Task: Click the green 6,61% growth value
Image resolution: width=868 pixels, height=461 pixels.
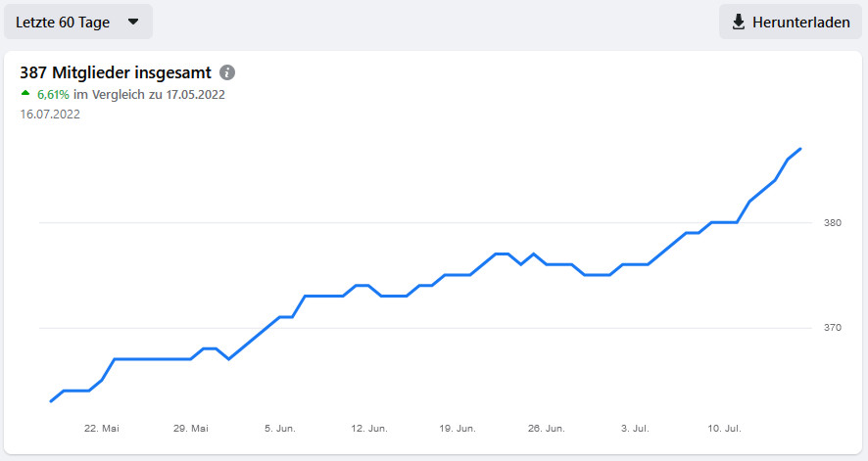Action: pos(53,95)
